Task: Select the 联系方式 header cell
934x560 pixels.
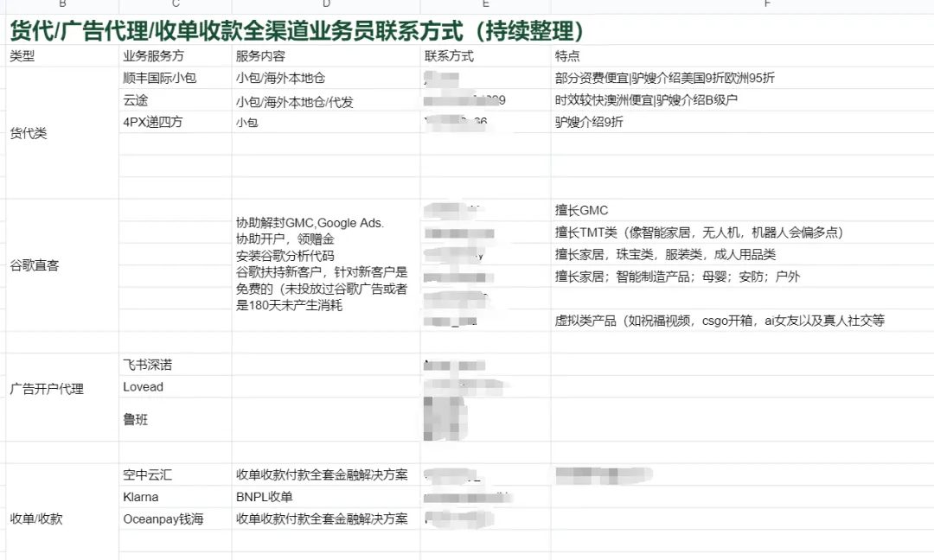Action: [x=485, y=56]
